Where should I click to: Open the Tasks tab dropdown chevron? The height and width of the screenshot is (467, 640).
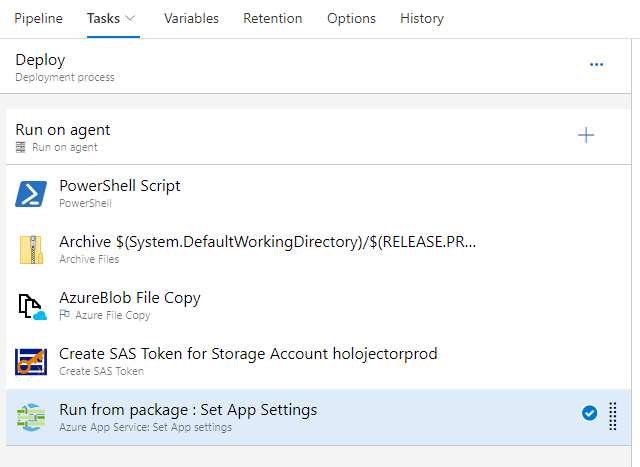coord(131,19)
